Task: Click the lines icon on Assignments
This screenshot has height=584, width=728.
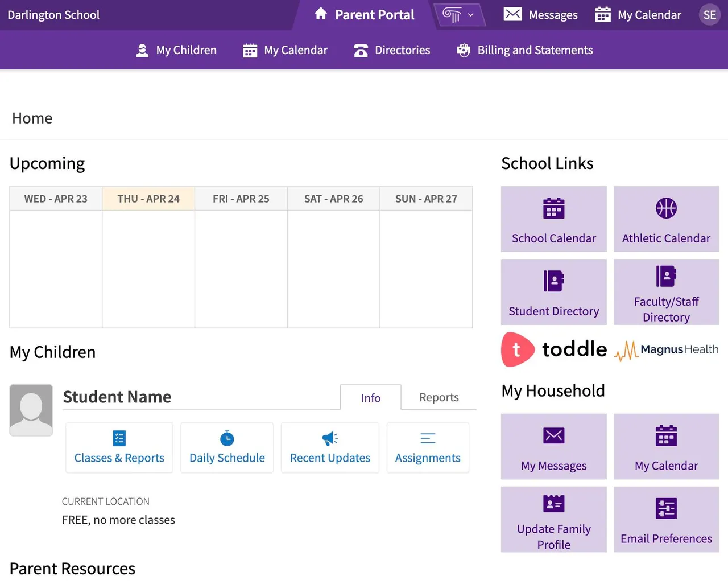Action: pyautogui.click(x=428, y=438)
